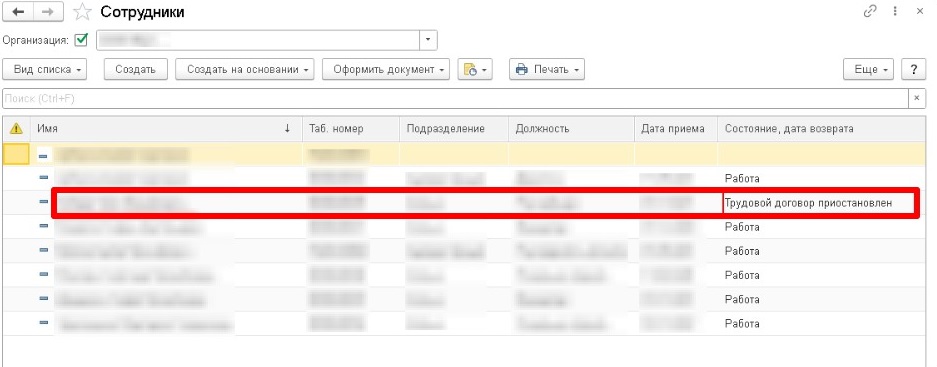Click the Создать button
Viewport: 937px width, 367px height.
click(x=136, y=69)
